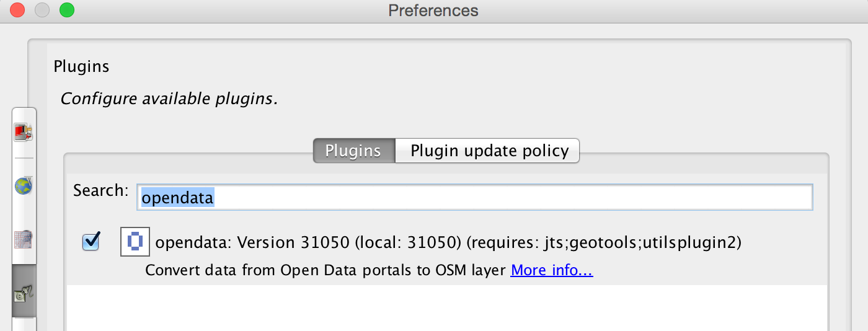The height and width of the screenshot is (331, 868).
Task: Click the Preferences window title bar
Action: point(433,11)
